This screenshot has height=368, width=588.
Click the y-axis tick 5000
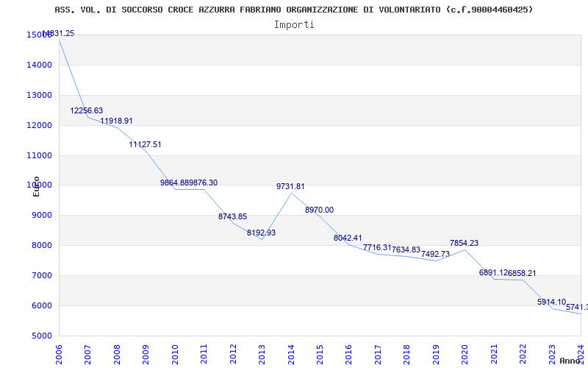[42, 336]
